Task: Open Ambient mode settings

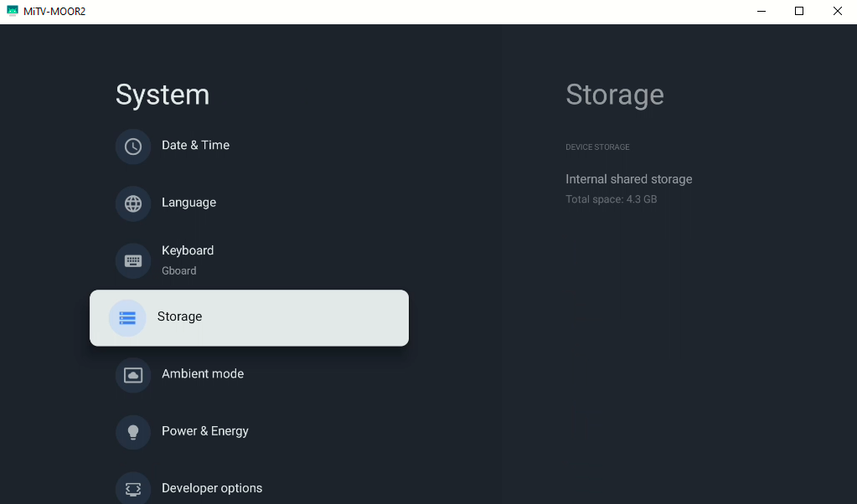Action: [203, 374]
